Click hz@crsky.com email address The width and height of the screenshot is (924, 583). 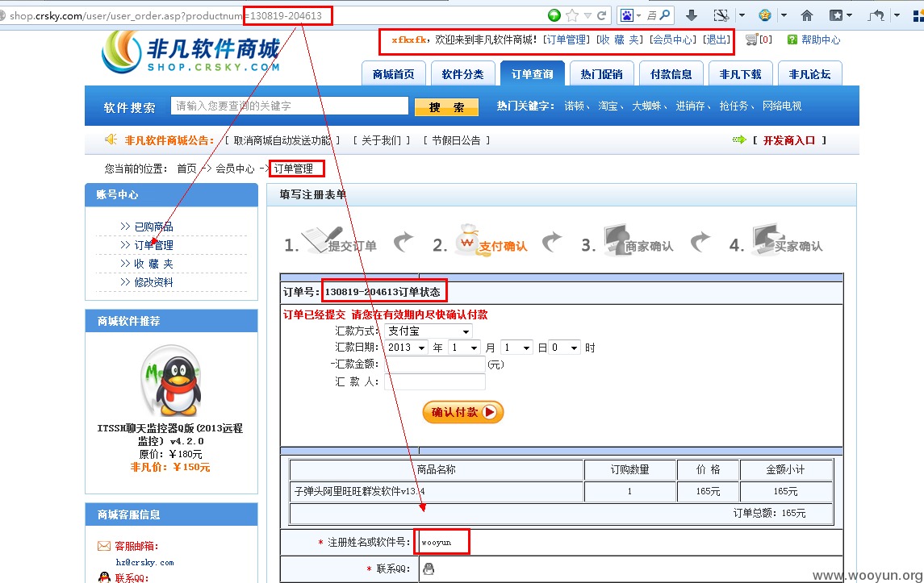145,562
